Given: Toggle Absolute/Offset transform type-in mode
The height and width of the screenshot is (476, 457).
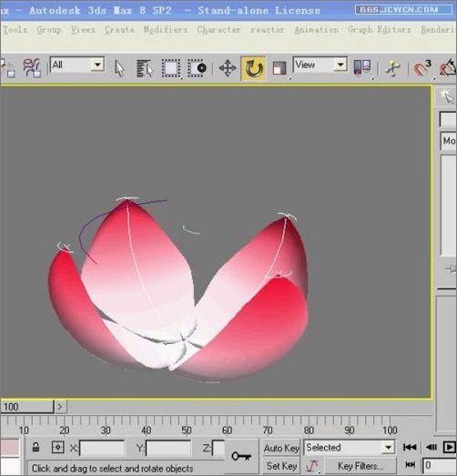Looking at the screenshot, I should click(57, 447).
